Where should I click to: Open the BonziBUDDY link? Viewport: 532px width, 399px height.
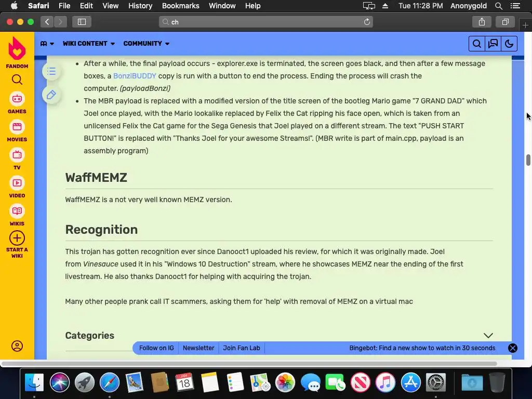135,76
